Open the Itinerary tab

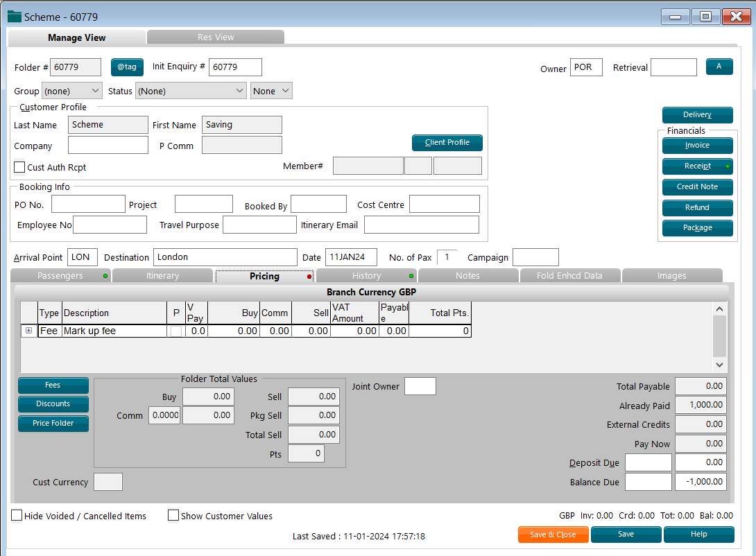coord(162,276)
